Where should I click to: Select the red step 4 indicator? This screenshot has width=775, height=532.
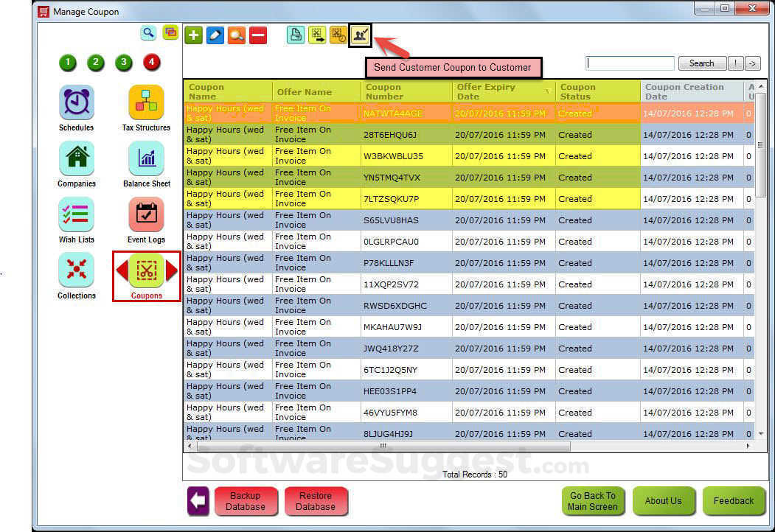tap(151, 63)
